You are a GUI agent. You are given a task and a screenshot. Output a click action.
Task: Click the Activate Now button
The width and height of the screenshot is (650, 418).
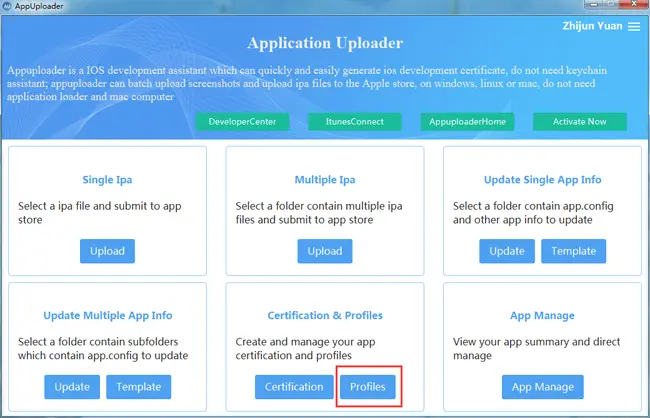[580, 122]
